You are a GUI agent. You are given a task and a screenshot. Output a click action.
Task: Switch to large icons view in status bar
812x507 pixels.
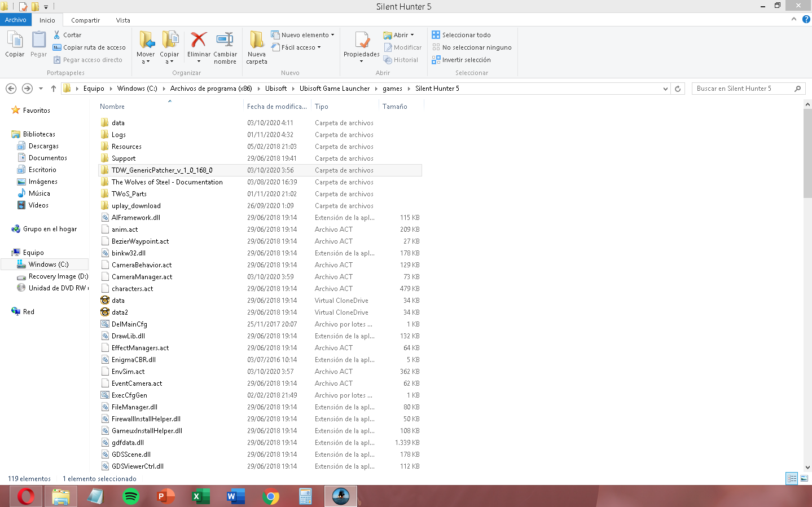tap(804, 478)
